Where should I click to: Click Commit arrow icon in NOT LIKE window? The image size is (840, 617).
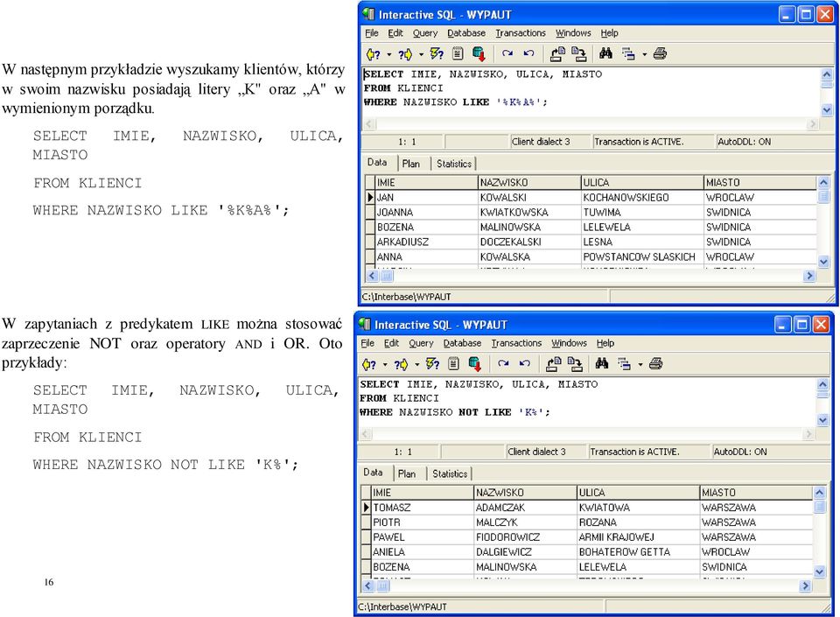click(503, 363)
